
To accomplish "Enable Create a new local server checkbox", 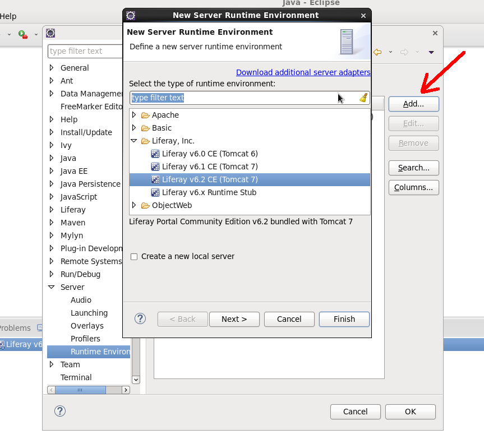I will (x=134, y=257).
